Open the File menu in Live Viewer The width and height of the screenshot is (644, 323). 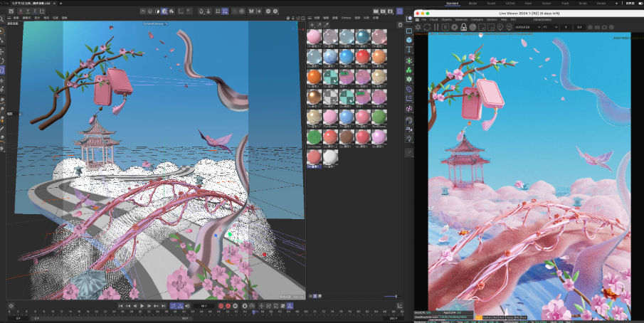424,19
